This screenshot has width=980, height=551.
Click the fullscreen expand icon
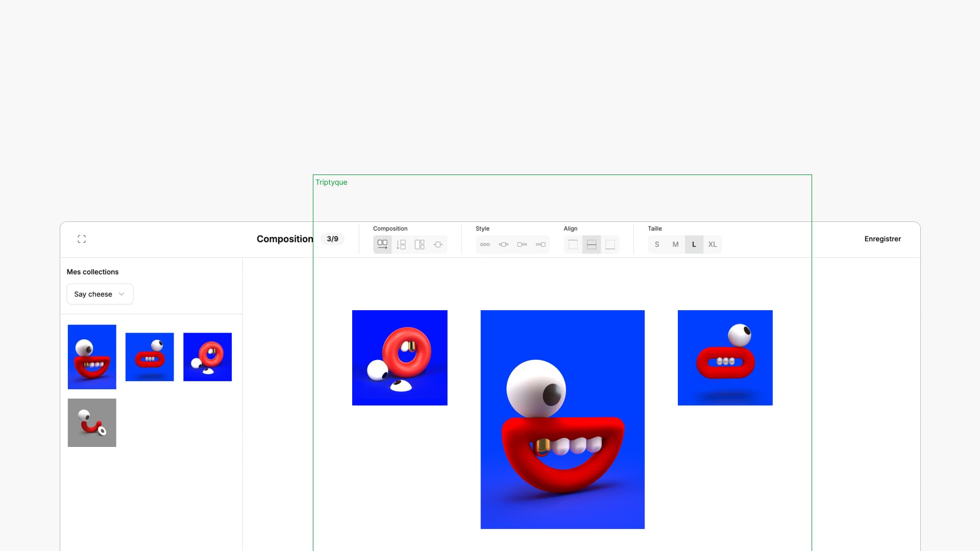(x=82, y=239)
